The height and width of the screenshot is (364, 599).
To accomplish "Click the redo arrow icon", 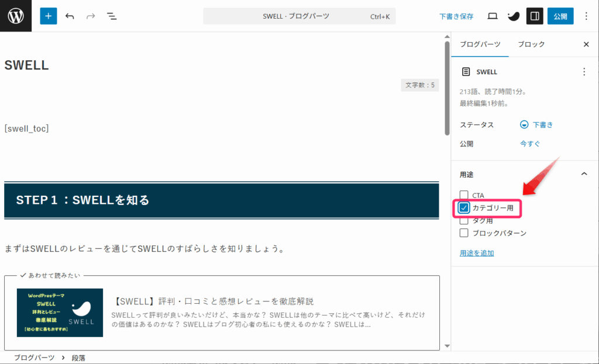I will point(91,16).
